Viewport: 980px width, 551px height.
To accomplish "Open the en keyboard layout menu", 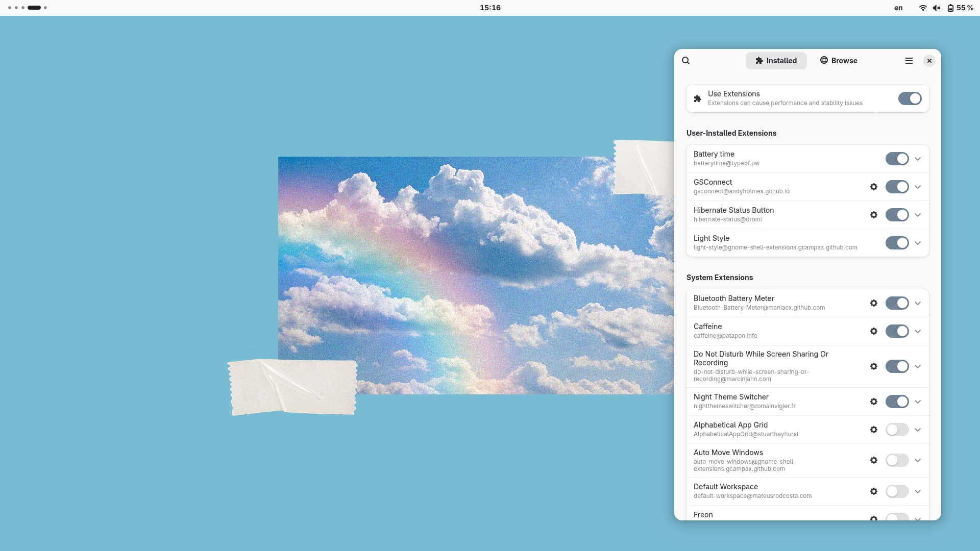I will (x=898, y=8).
